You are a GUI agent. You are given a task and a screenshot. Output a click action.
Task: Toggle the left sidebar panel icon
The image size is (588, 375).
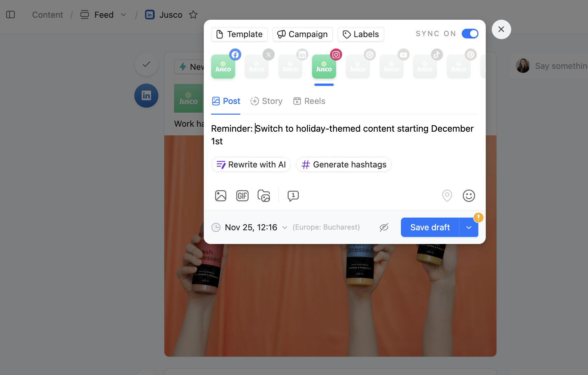[11, 15]
